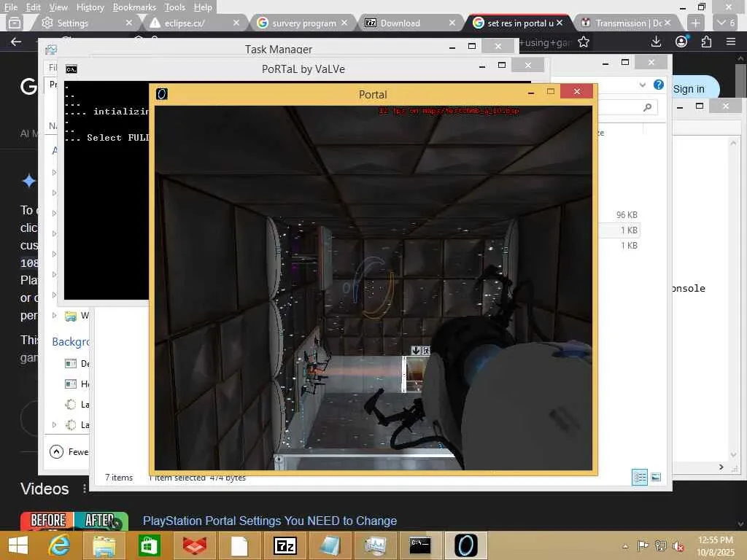Open a new tab with plus button
This screenshot has height=560, width=747.
click(695, 23)
